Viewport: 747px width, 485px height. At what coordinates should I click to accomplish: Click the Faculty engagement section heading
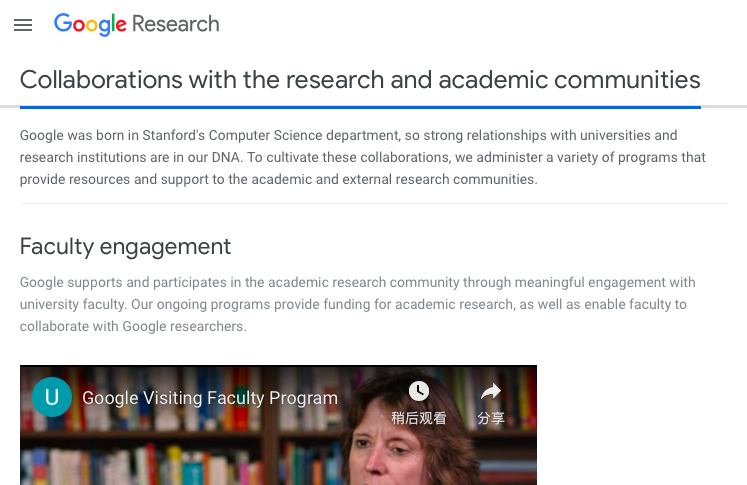point(125,246)
